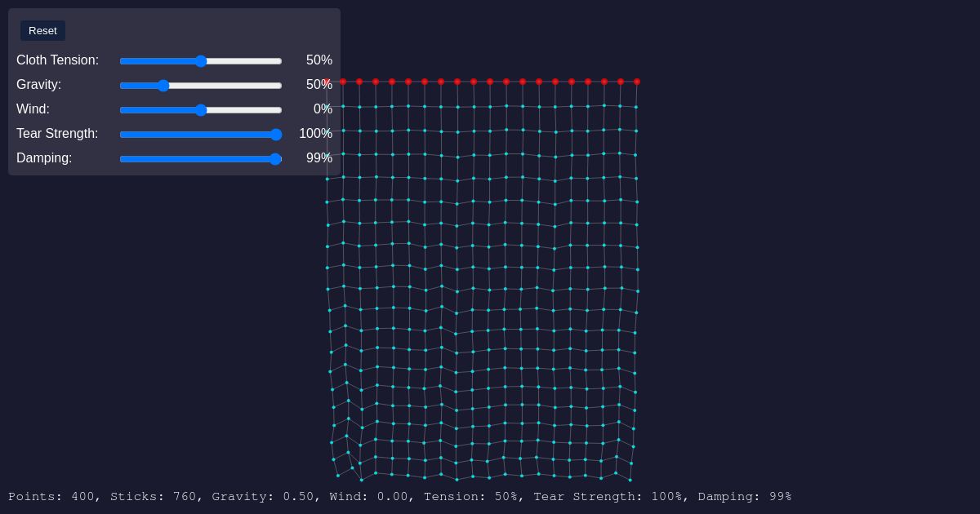The image size is (980, 514).
Task: Change the Wind slider
Action: [201, 110]
